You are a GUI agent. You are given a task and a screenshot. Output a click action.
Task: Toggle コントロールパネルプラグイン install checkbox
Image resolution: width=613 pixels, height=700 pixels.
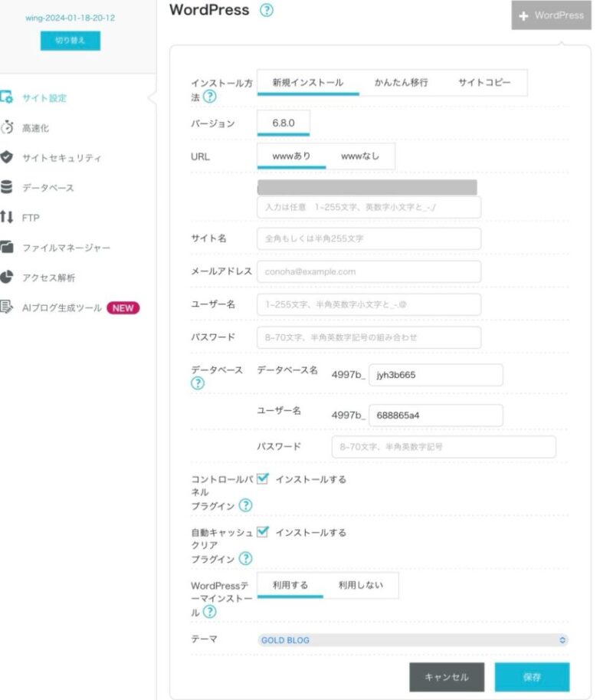263,478
